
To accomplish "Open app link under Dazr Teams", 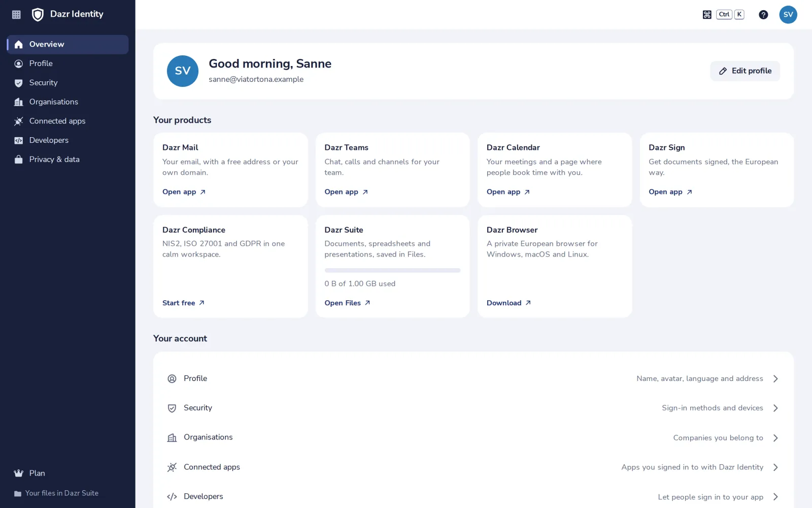I will pyautogui.click(x=346, y=192).
